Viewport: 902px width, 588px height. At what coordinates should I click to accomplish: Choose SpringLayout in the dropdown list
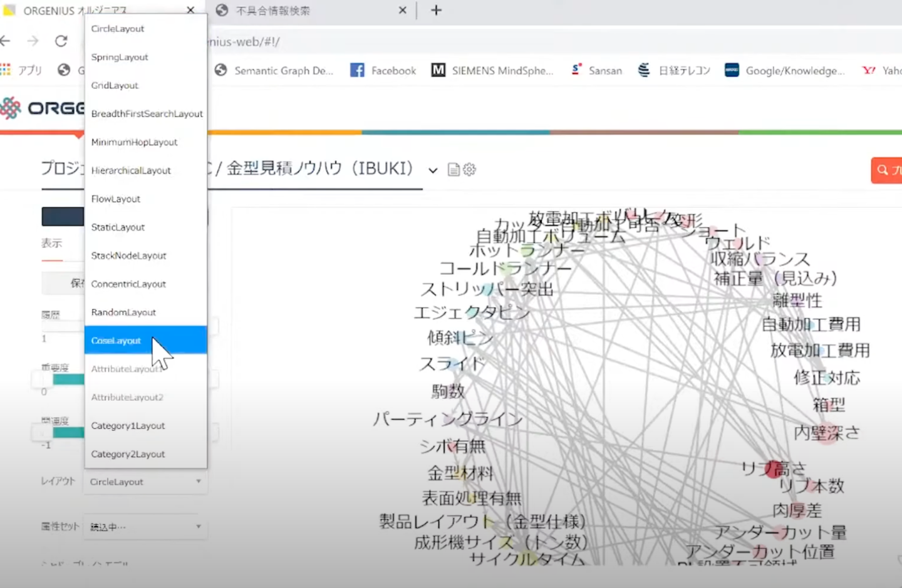point(146,57)
